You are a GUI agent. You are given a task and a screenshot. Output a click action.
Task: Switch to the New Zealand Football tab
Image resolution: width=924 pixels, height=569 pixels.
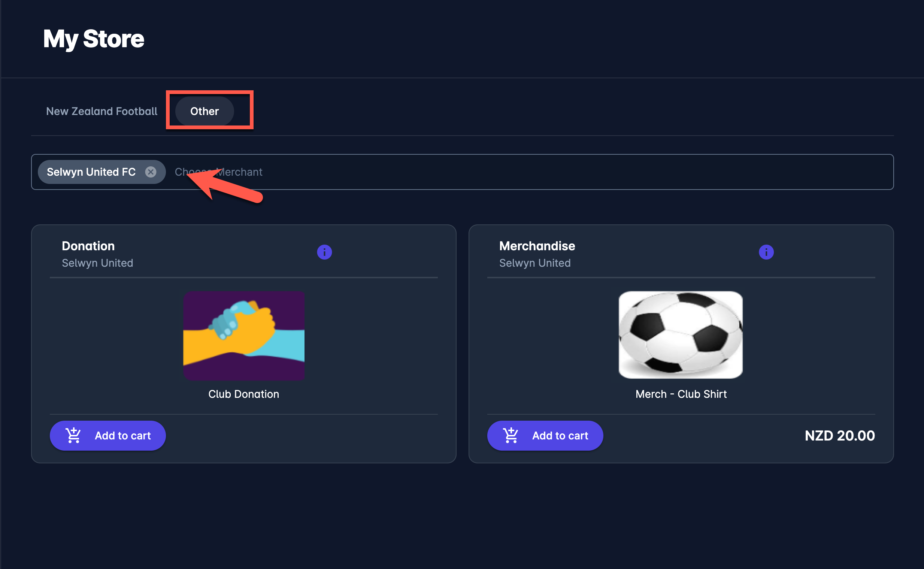(x=102, y=111)
